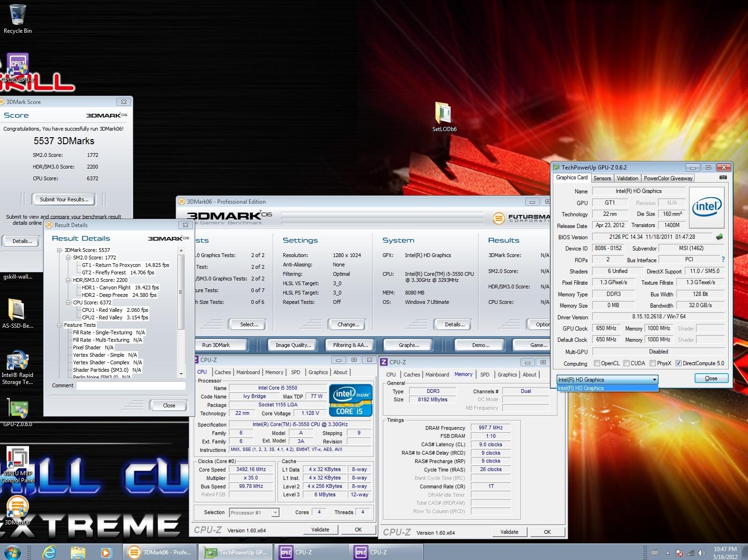Click the Result Details scrollbar down arrow
The image size is (748, 560).
coord(181,374)
